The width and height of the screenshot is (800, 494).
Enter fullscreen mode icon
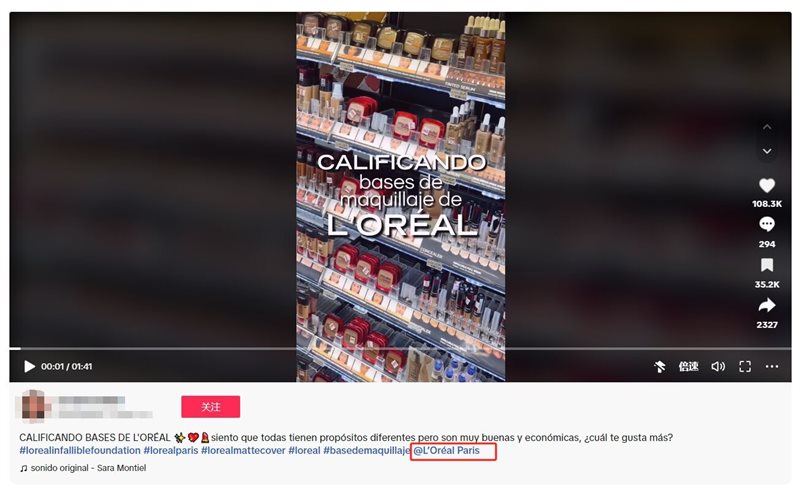(745, 366)
